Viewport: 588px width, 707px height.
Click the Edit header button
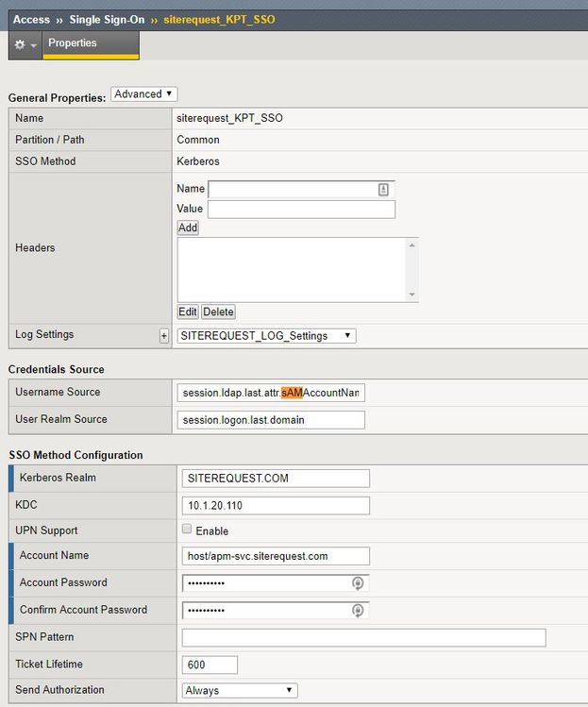[x=188, y=312]
